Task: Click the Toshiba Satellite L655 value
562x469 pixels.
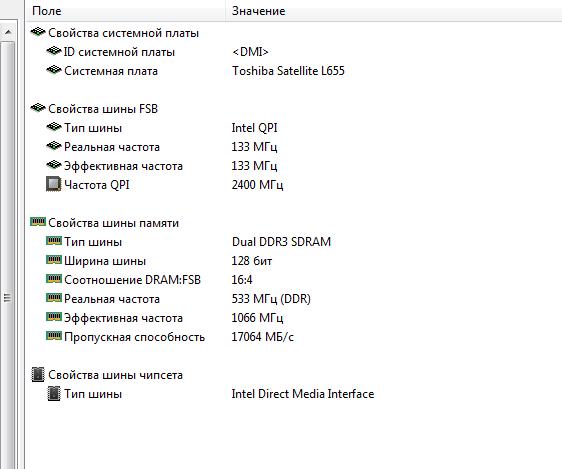Action: [288, 71]
